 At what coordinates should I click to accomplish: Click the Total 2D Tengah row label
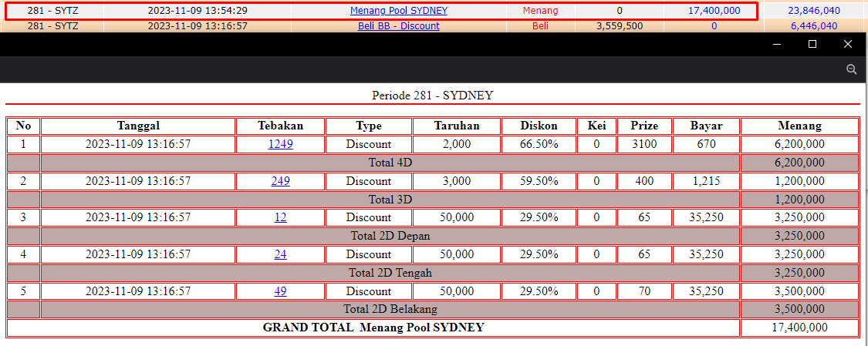[391, 273]
